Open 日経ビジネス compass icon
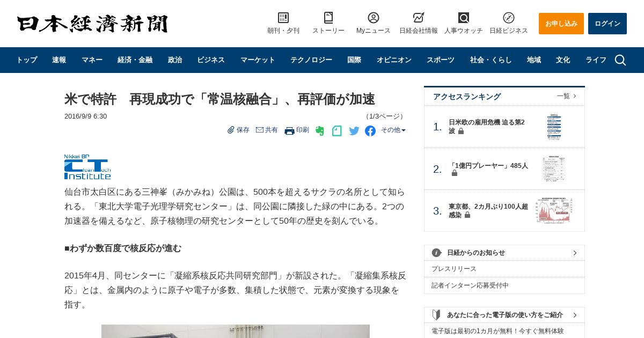Image resolution: width=644 pixels, height=338 pixels. pos(509,18)
